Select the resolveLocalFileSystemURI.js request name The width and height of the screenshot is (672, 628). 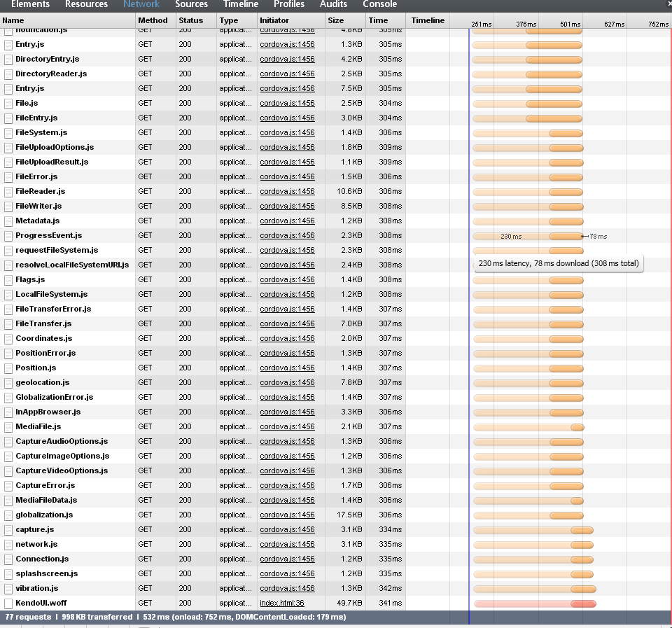(x=72, y=265)
